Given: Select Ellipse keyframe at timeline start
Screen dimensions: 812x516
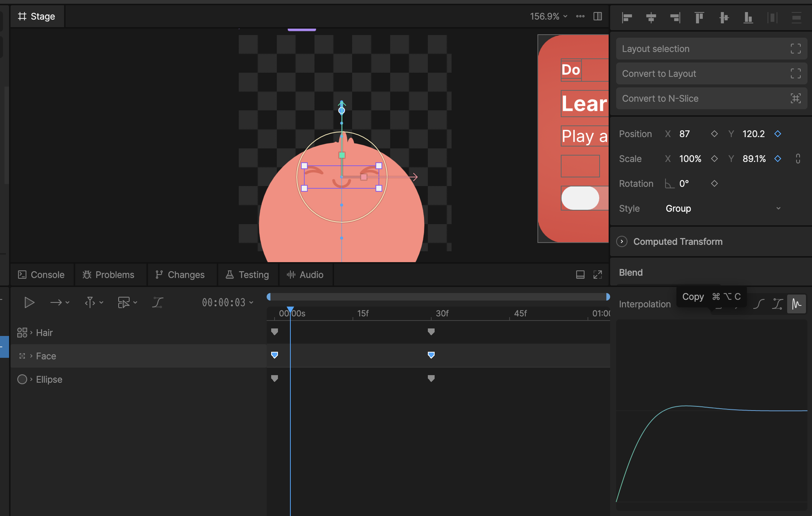Looking at the screenshot, I should tap(275, 378).
